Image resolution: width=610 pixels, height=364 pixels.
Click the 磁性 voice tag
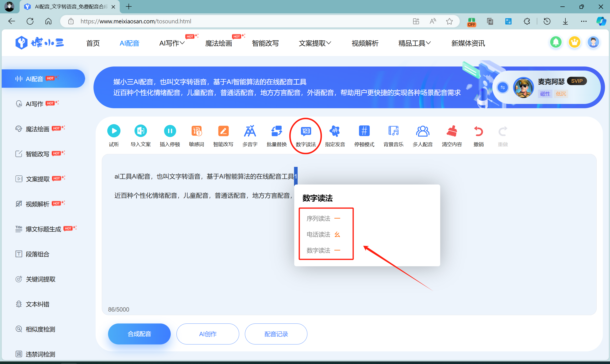point(545,94)
